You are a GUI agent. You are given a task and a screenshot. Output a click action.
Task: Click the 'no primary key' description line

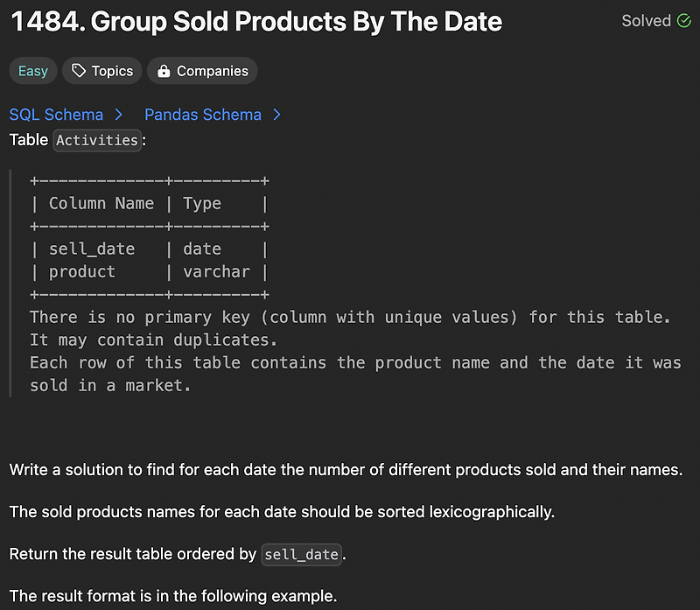pyautogui.click(x=351, y=318)
